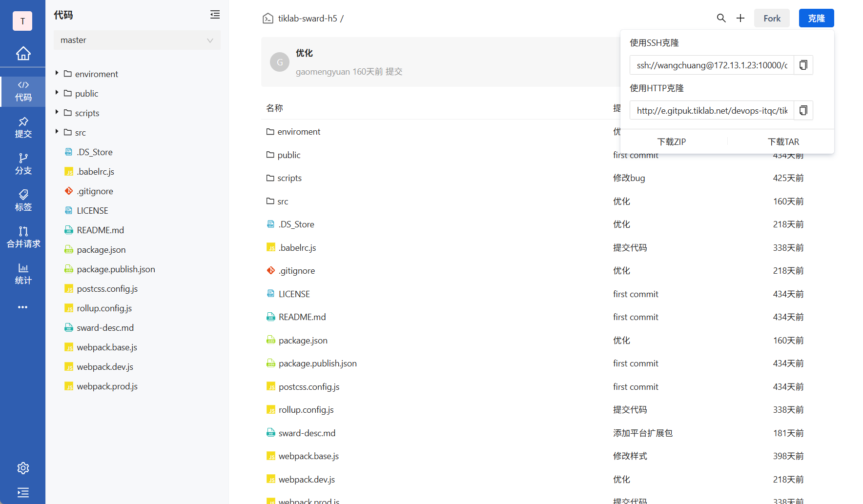Go to the home dashboard icon
Screen dimensions: 863x504
23,53
